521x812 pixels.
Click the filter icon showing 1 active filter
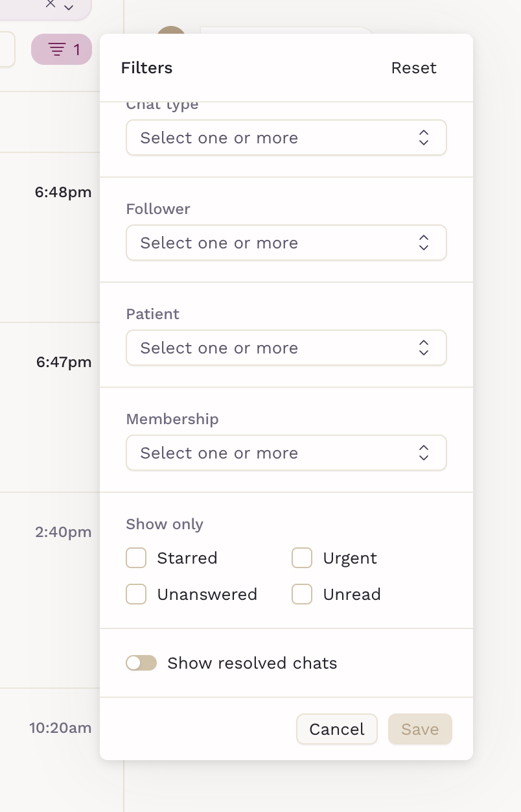(x=62, y=49)
